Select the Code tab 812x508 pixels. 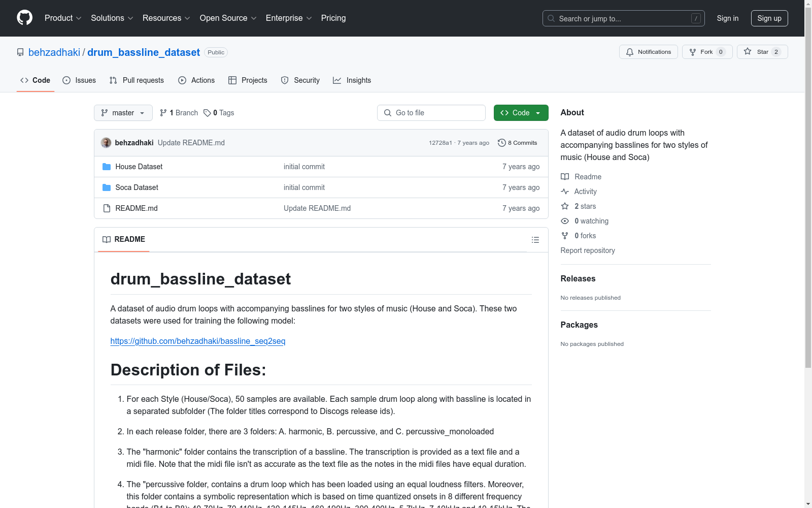tap(36, 80)
